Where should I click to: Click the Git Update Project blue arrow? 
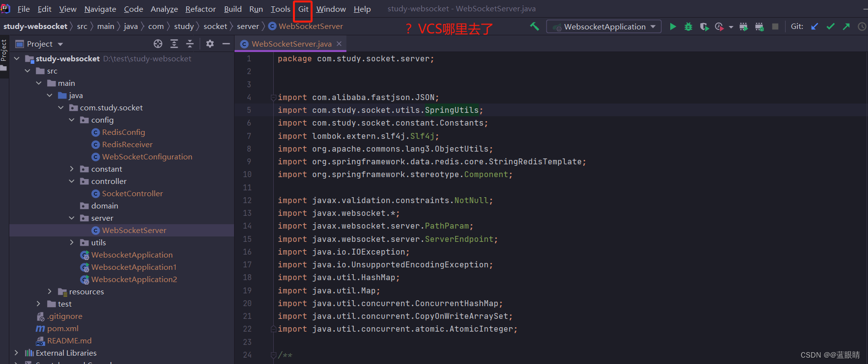(x=815, y=26)
